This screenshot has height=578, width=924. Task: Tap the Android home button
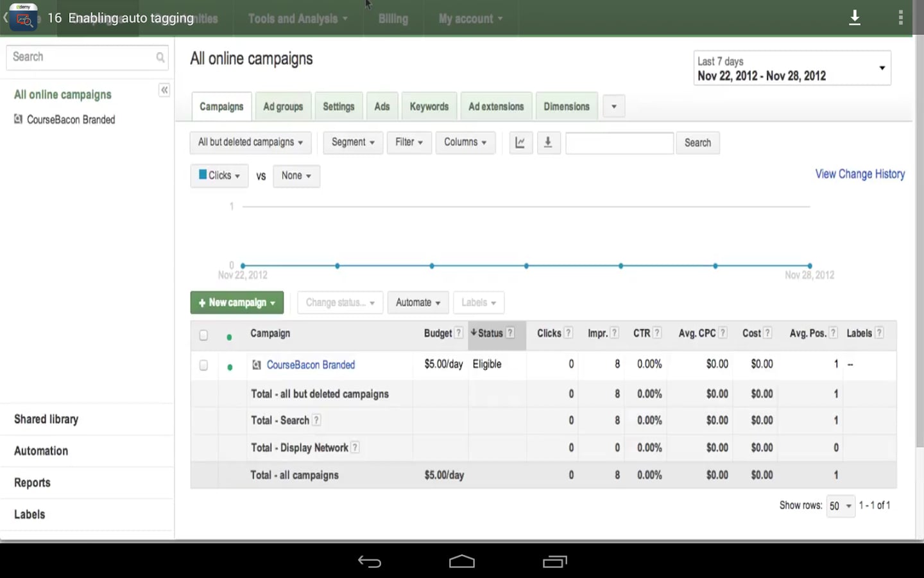462,561
